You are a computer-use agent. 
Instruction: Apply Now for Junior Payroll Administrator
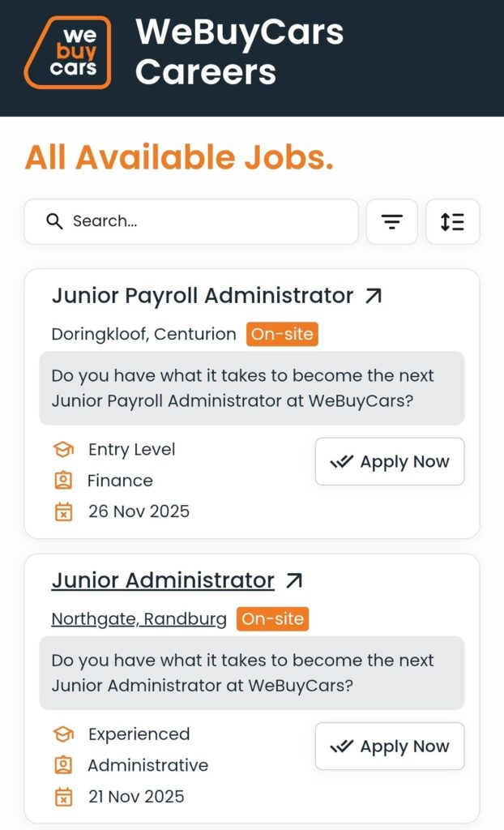(389, 462)
